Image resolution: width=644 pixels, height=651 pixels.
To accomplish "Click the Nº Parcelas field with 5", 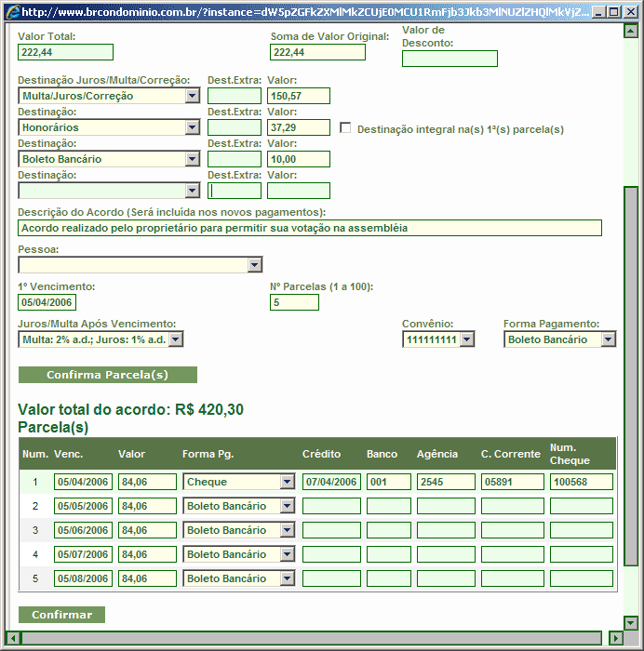I will pyautogui.click(x=294, y=302).
